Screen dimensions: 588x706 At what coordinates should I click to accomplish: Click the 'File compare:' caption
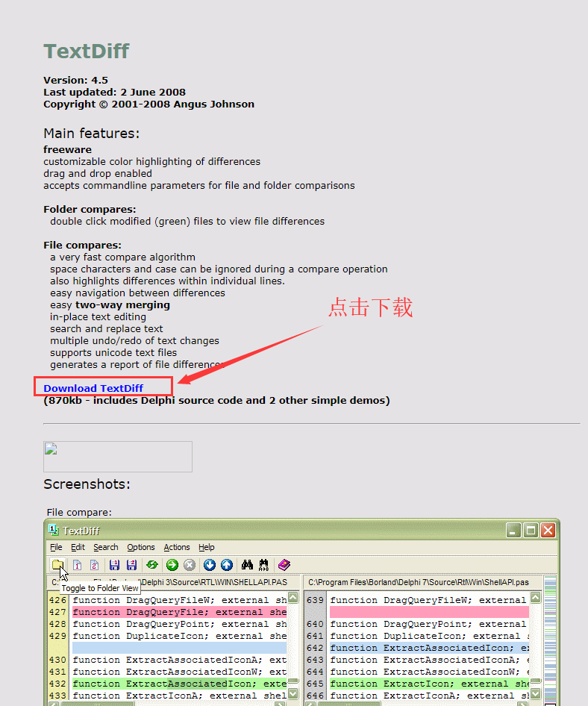(79, 513)
